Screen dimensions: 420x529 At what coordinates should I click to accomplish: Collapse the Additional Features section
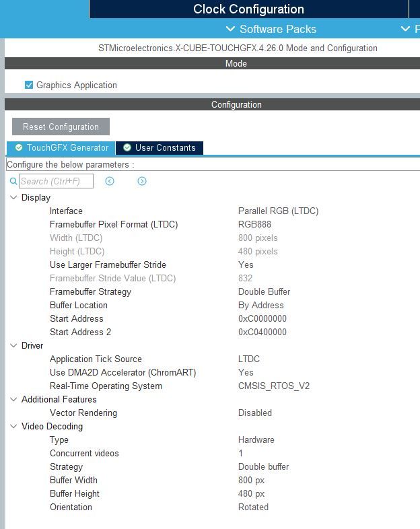13,400
